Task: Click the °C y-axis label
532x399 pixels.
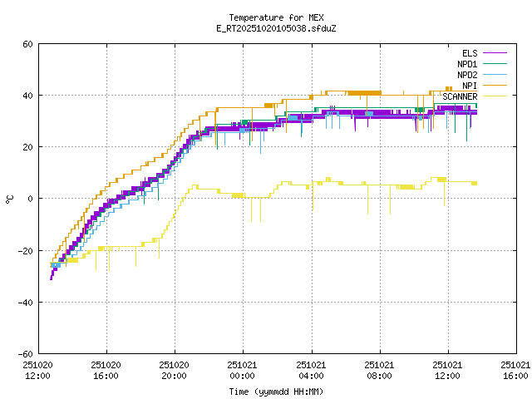Action: tap(10, 199)
